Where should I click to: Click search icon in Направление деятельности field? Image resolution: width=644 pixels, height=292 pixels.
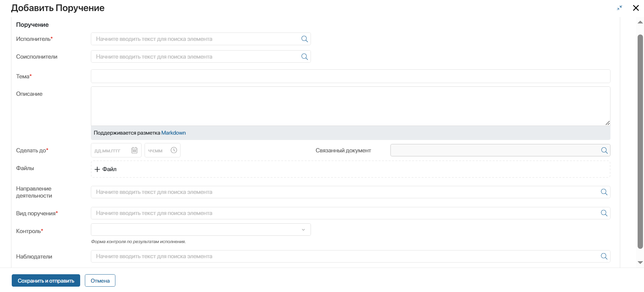604,192
